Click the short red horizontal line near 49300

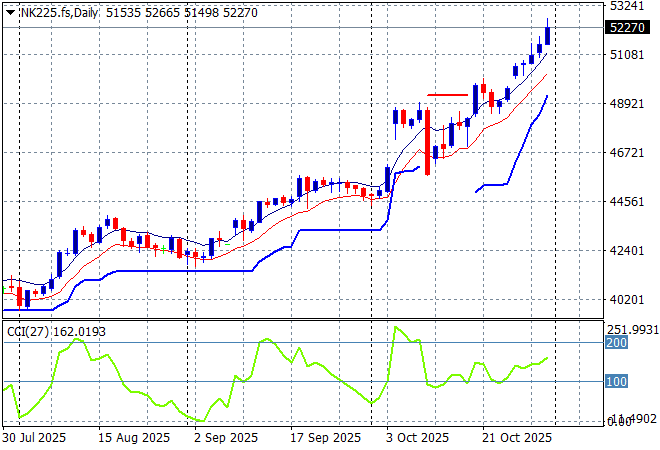tap(447, 95)
